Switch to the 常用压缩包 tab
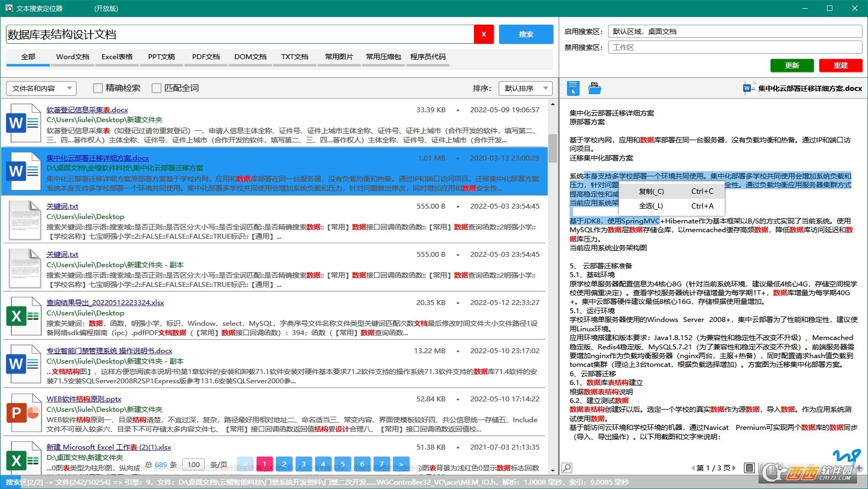 click(x=383, y=57)
